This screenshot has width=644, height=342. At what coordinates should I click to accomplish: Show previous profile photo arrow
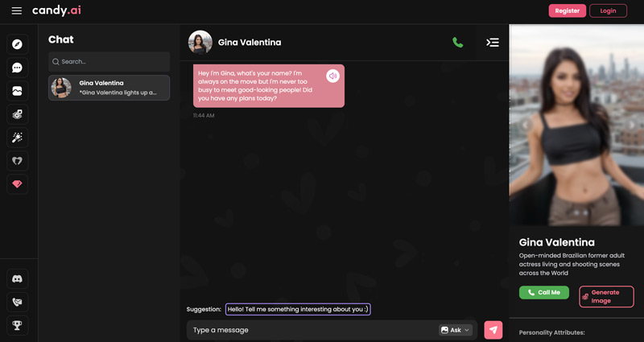[526, 125]
